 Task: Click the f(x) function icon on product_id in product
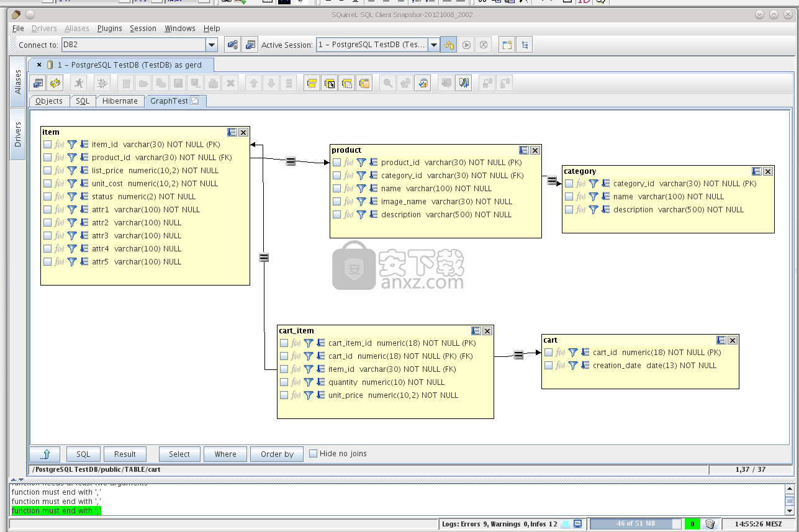[x=349, y=162]
